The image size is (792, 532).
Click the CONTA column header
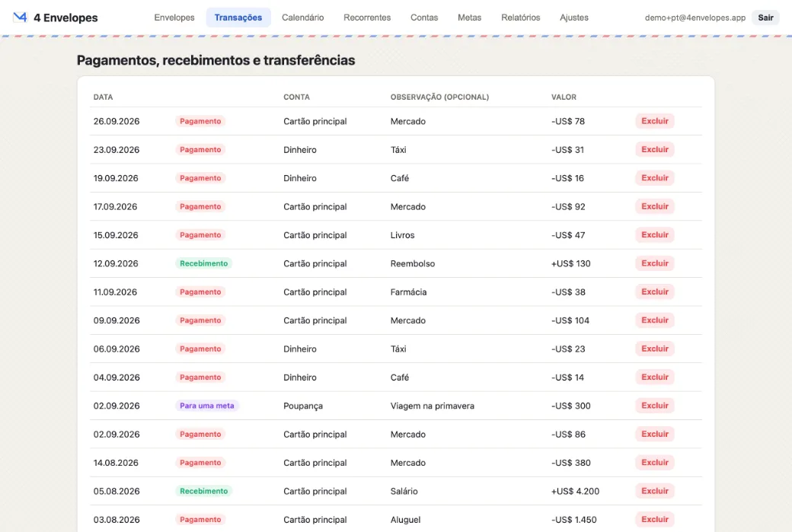[x=296, y=97]
